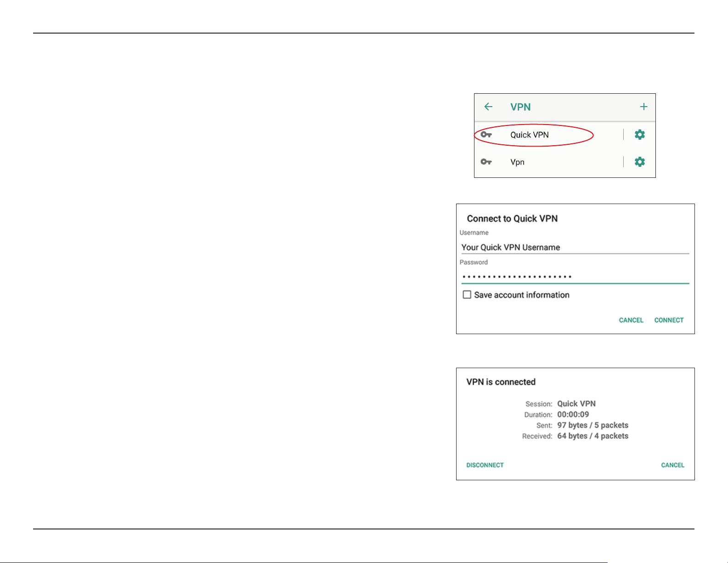
Task: Click CONNECT to start Quick VPN
Action: [x=669, y=320]
